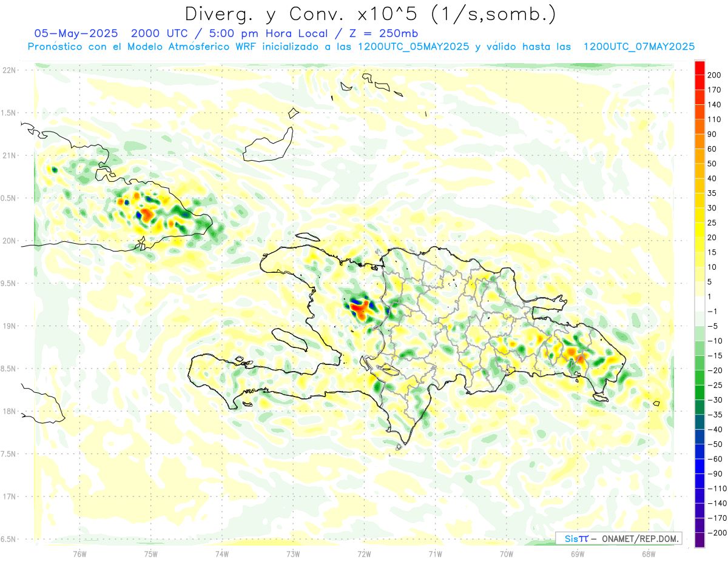Click the legend value '60'
The width and height of the screenshot is (728, 562).
click(712, 149)
